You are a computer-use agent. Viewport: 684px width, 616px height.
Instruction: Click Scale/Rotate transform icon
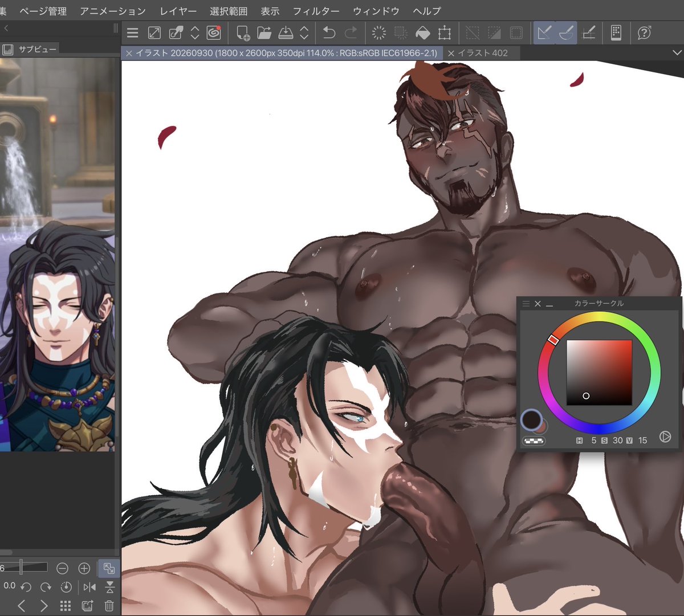(x=445, y=33)
